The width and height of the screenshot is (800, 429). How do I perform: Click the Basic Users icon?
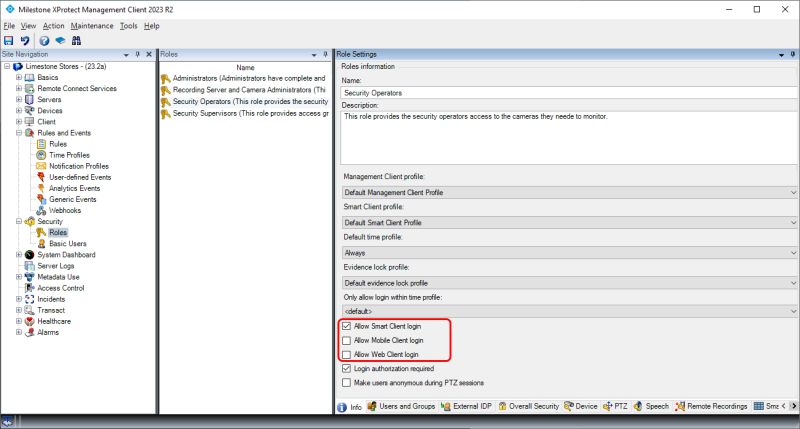pyautogui.click(x=41, y=244)
